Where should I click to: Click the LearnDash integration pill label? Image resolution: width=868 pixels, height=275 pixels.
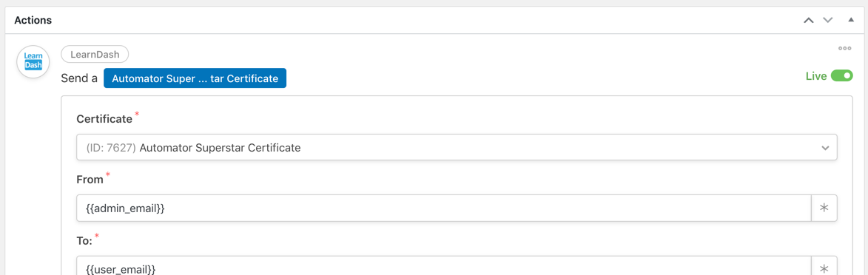pyautogui.click(x=95, y=54)
